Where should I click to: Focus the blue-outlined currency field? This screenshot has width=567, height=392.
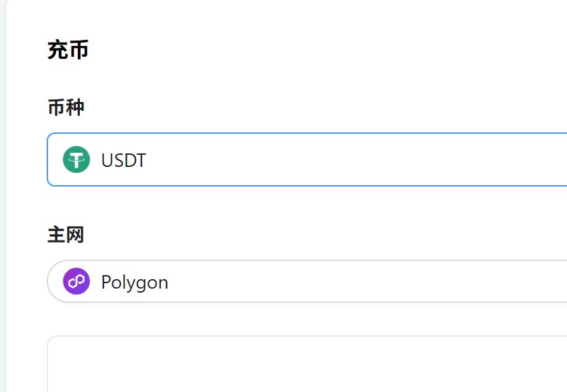click(x=271, y=160)
